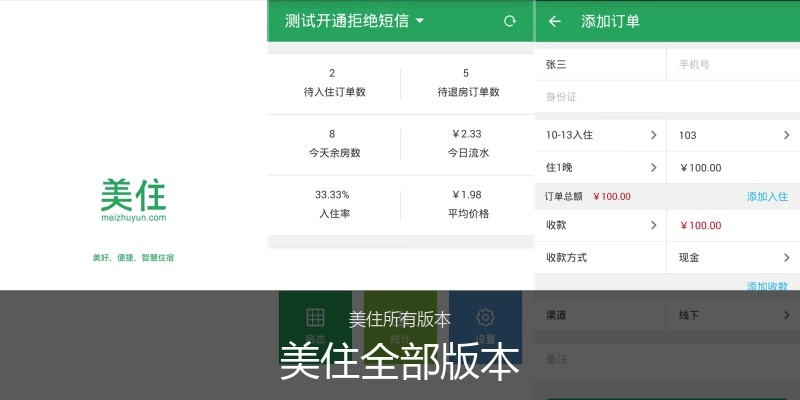Click the 添加入住 link
Viewport: 800px width, 400px height.
[x=767, y=196]
